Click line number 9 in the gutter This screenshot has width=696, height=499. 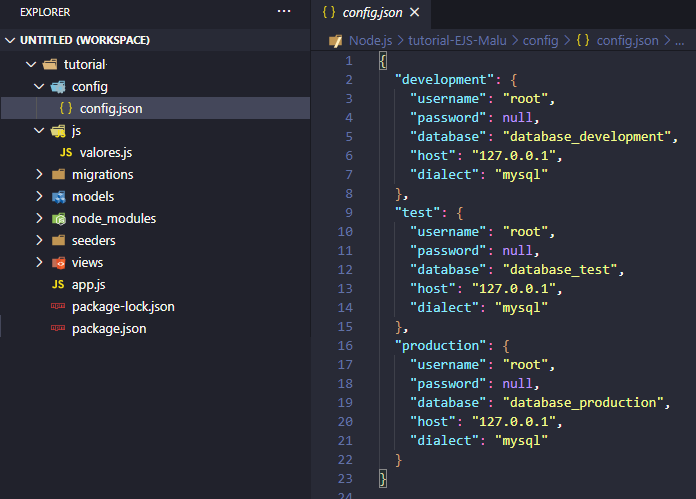pyautogui.click(x=349, y=213)
